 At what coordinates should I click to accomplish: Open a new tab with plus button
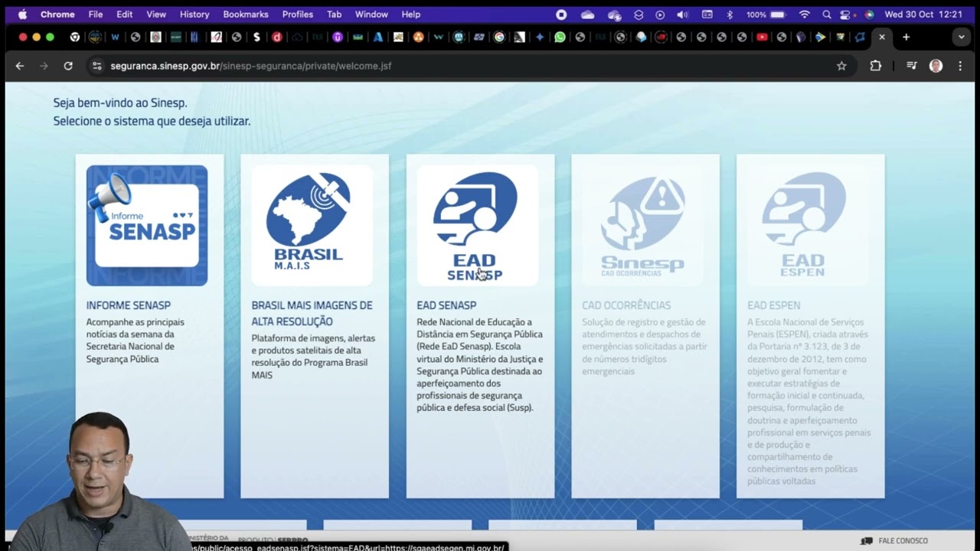[x=906, y=37]
